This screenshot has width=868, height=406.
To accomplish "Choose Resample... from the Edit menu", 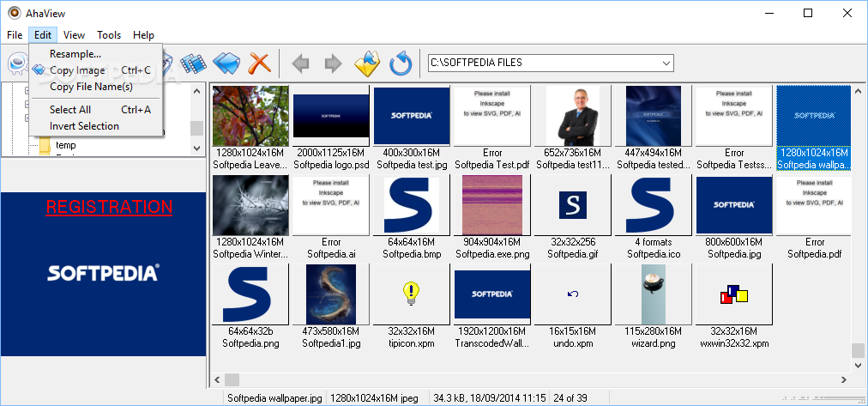I will coord(96,54).
